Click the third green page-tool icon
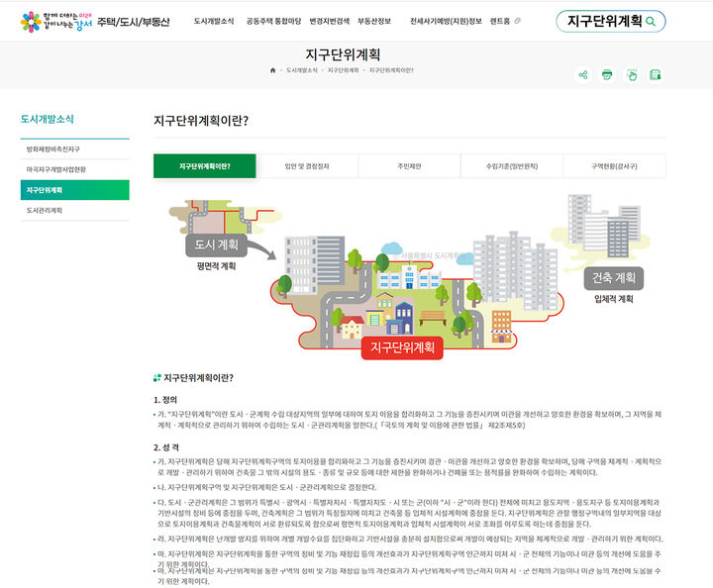Screen dimensions: 713x588 click(x=632, y=74)
